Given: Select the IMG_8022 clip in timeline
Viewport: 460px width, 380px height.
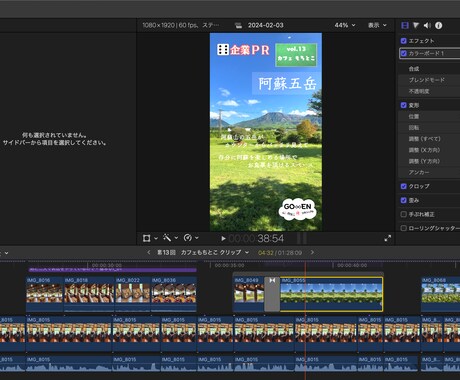Looking at the screenshot, I should coord(133,294).
